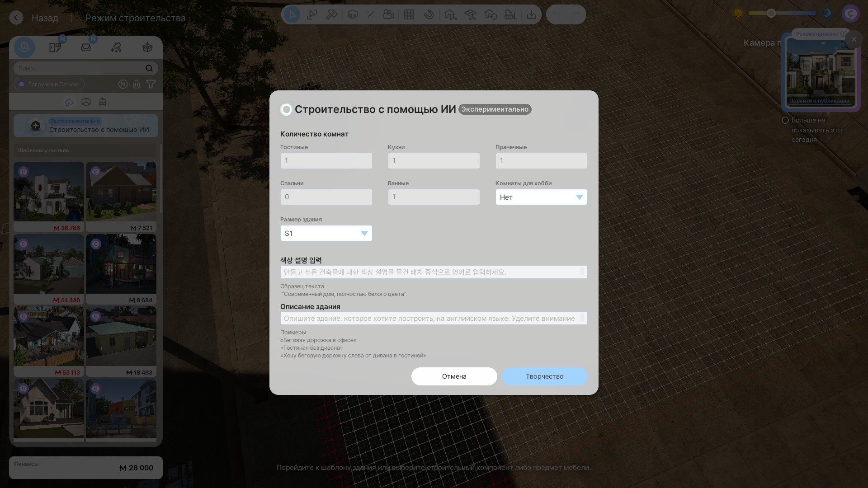Click the 'Описание здания' text field
868x488 pixels.
pyautogui.click(x=430, y=318)
